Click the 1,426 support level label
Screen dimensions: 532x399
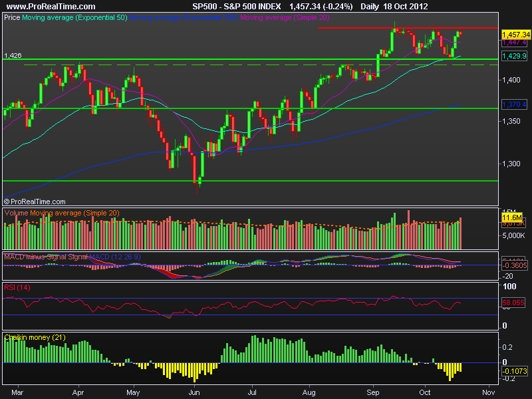13,55
